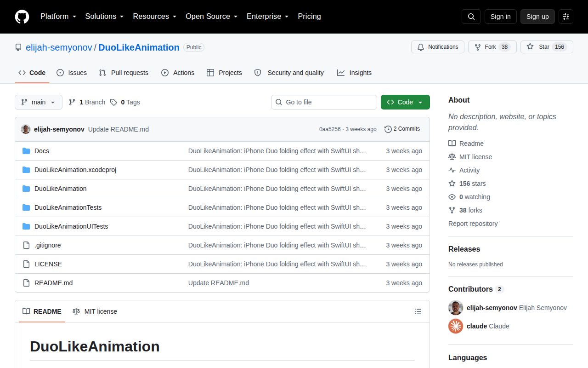Open the search magnifier button
Viewport: 588px width, 368px height.
[x=471, y=17]
